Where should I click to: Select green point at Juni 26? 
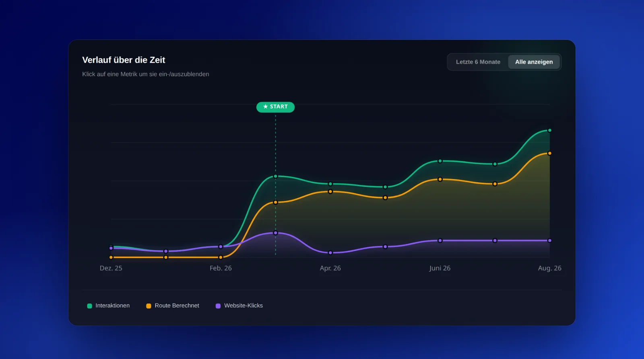pos(440,161)
